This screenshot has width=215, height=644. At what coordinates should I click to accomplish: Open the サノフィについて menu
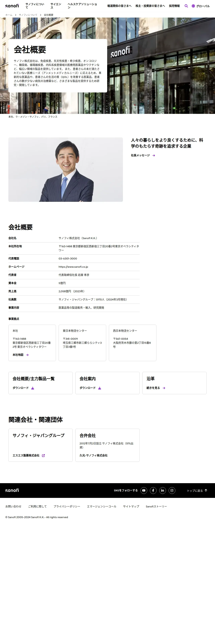pos(35,6)
